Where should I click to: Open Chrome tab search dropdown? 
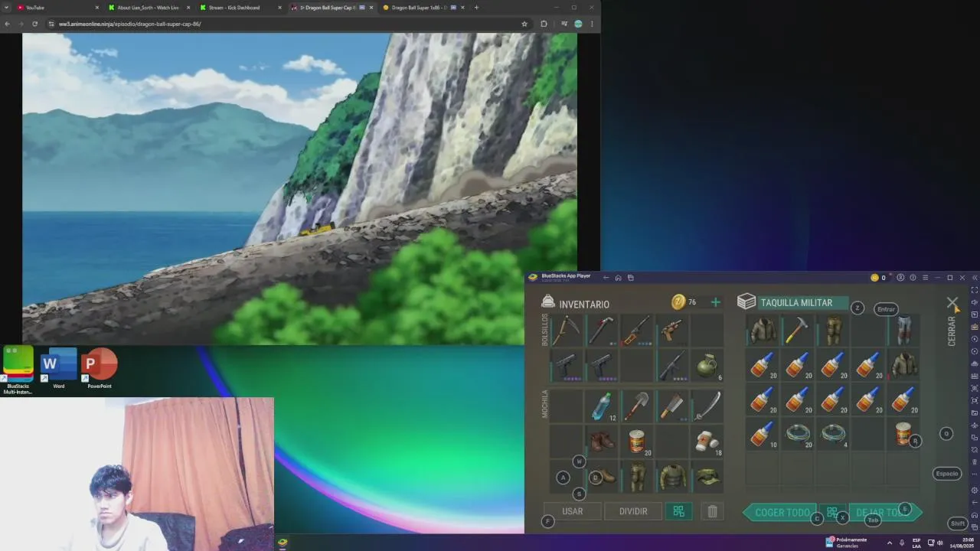click(x=8, y=8)
